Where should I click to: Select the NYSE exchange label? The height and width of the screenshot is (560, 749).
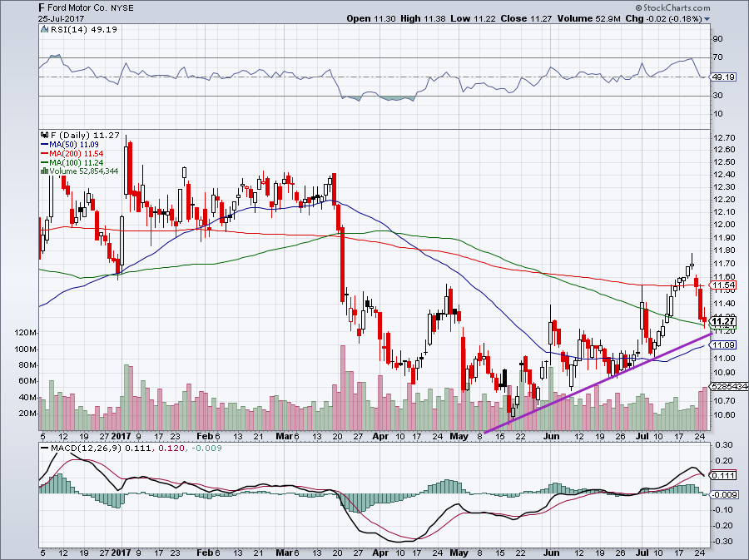point(122,7)
